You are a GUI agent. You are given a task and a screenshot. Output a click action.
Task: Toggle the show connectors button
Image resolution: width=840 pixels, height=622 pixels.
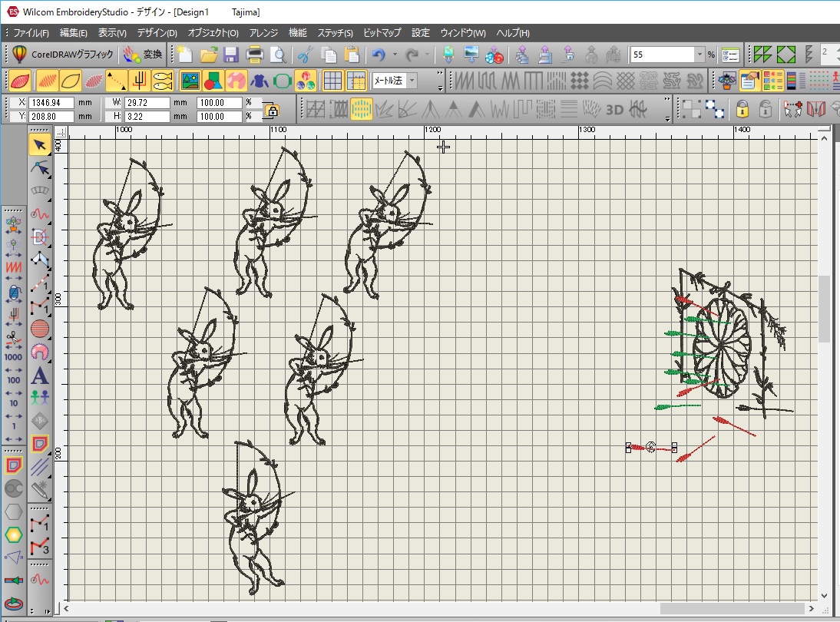(116, 81)
